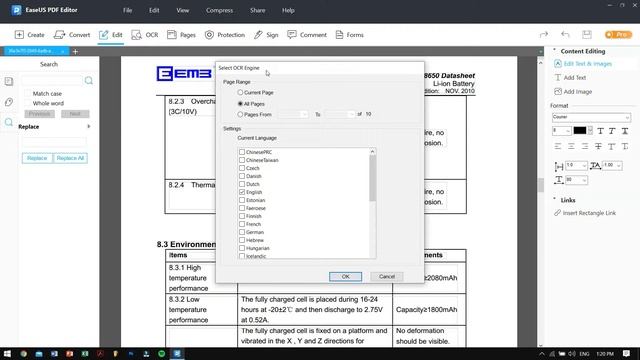640x360 pixels.
Task: Click the orange Pro badge
Action: 618,35
